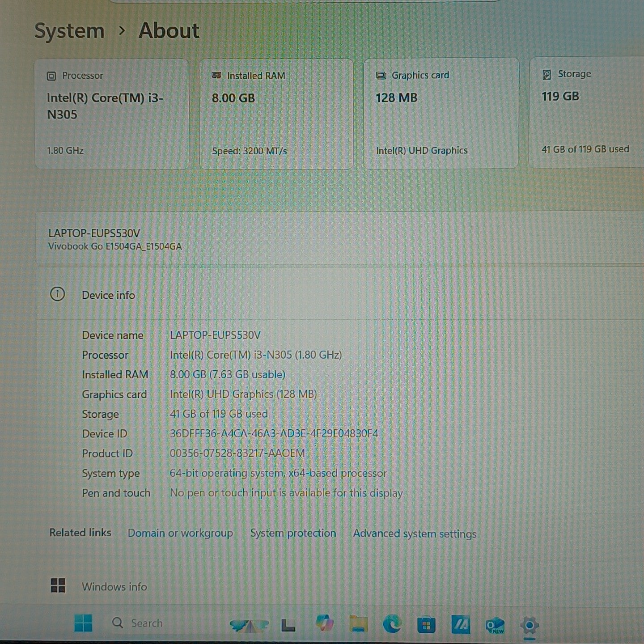The image size is (644, 644).
Task: Click the Processor value i3-N305 (1.80 GHz)
Action: coord(256,355)
